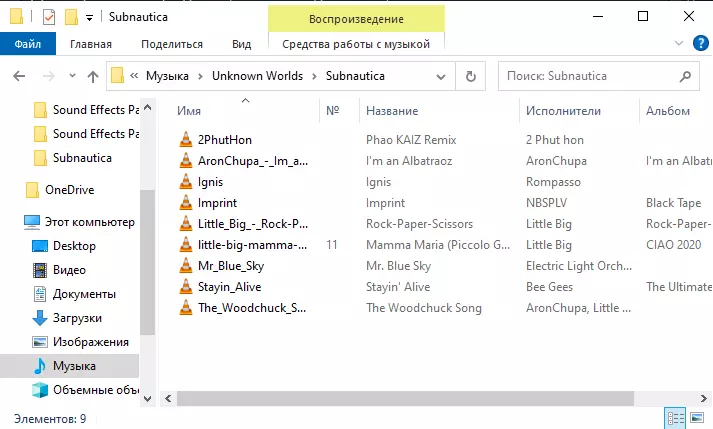The image size is (713, 429).
Task: Click the VLC cone icon for Ignis
Action: point(186,181)
